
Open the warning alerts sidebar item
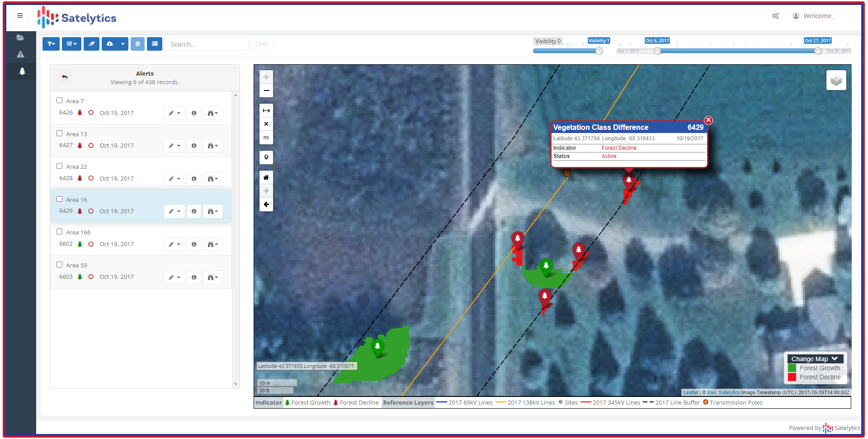[x=20, y=54]
